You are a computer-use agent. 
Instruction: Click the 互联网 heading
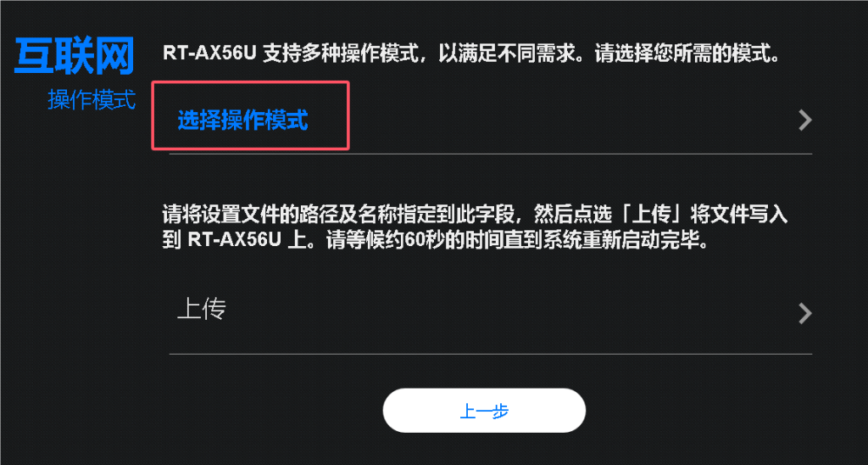tap(75, 56)
